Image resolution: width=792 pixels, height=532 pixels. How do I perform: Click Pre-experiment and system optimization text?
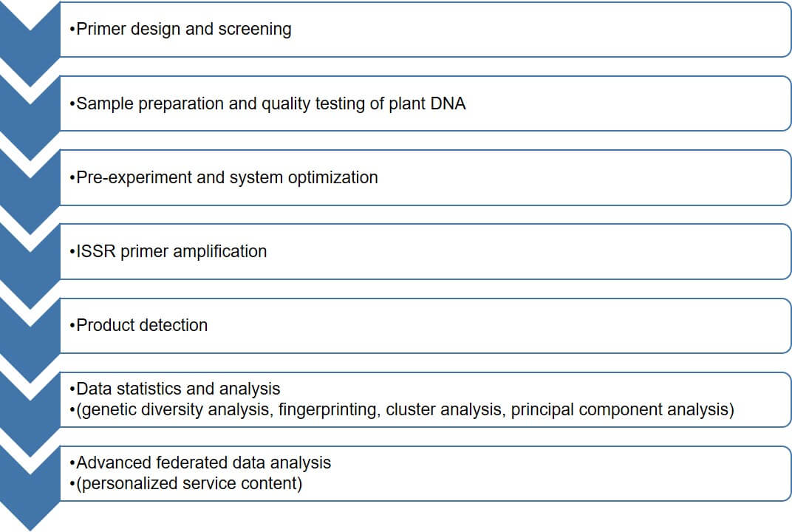(224, 178)
